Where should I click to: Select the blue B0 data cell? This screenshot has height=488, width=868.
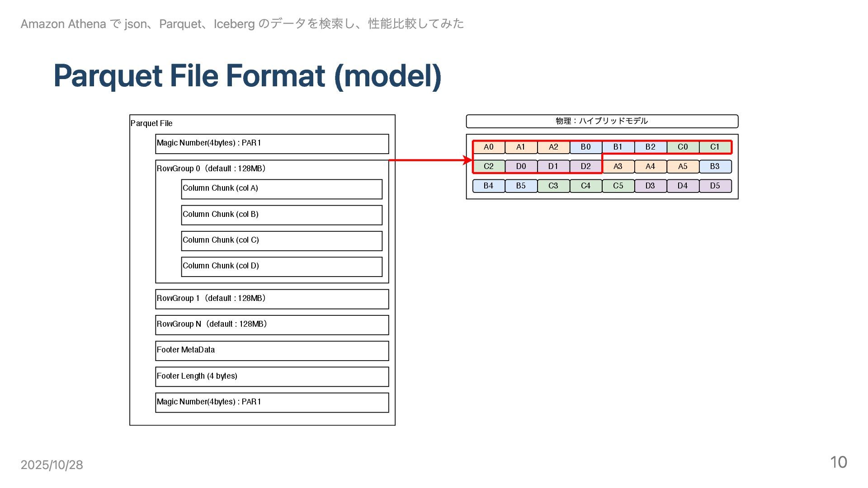(585, 147)
